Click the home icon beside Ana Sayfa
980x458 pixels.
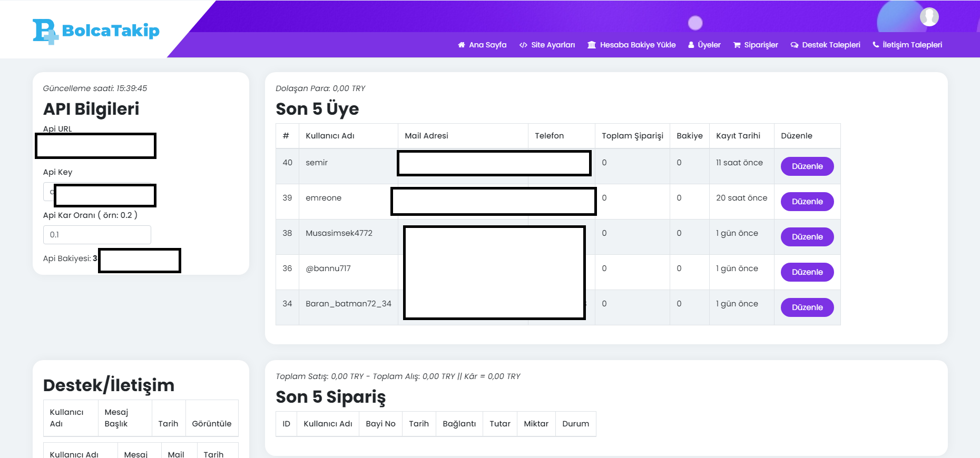click(x=462, y=45)
